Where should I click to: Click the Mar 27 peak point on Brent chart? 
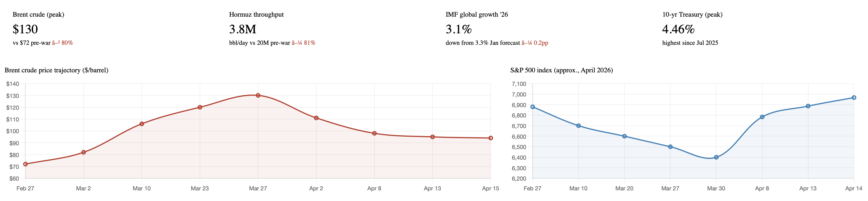[x=258, y=95]
